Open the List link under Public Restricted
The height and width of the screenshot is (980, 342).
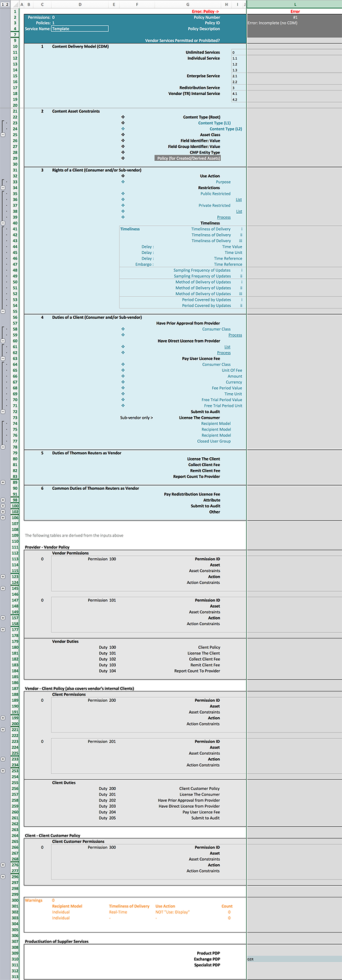[239, 200]
